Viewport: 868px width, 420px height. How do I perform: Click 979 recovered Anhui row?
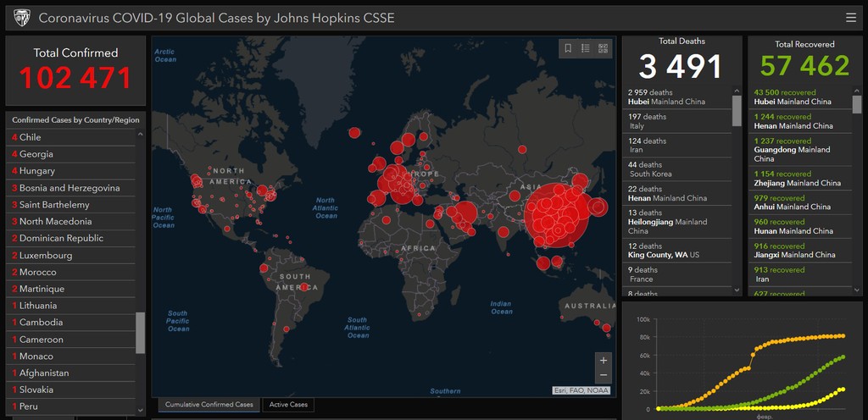[800, 202]
